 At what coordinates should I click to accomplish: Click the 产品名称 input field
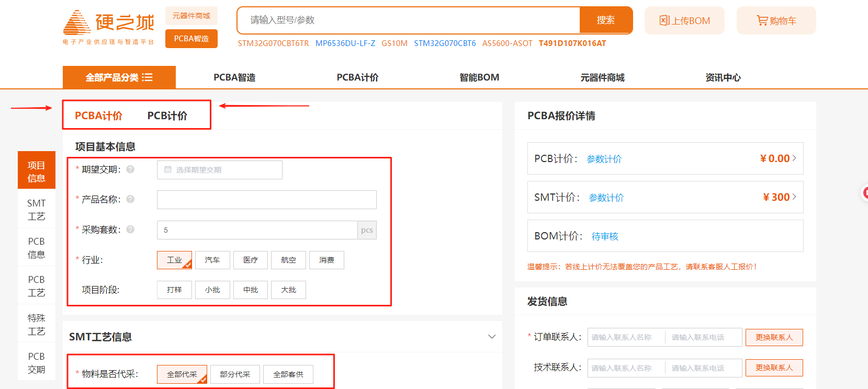[x=266, y=200]
